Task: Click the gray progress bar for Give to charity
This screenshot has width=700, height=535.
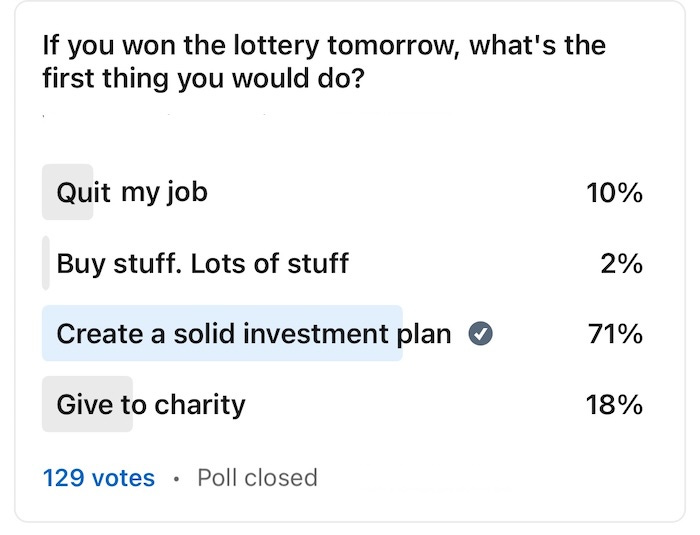Action: point(88,404)
